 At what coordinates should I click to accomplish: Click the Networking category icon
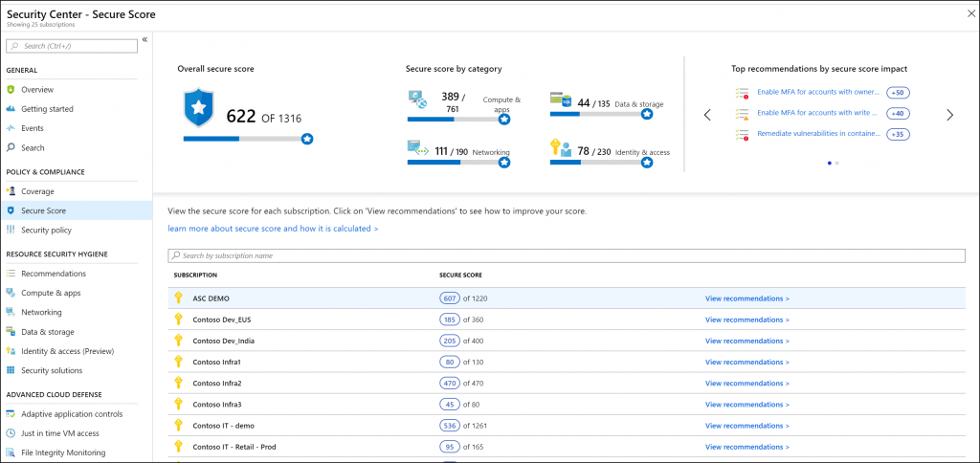[417, 148]
